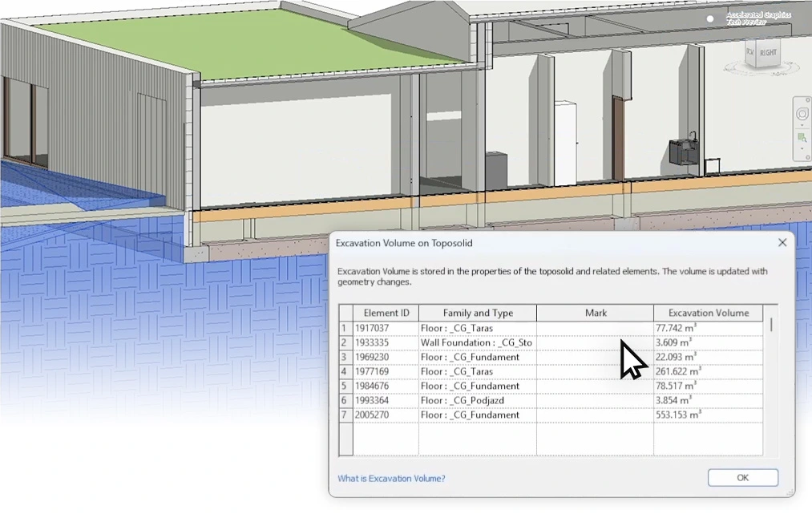
Task: Open the Steering Wheels navigation tool
Action: [x=801, y=114]
